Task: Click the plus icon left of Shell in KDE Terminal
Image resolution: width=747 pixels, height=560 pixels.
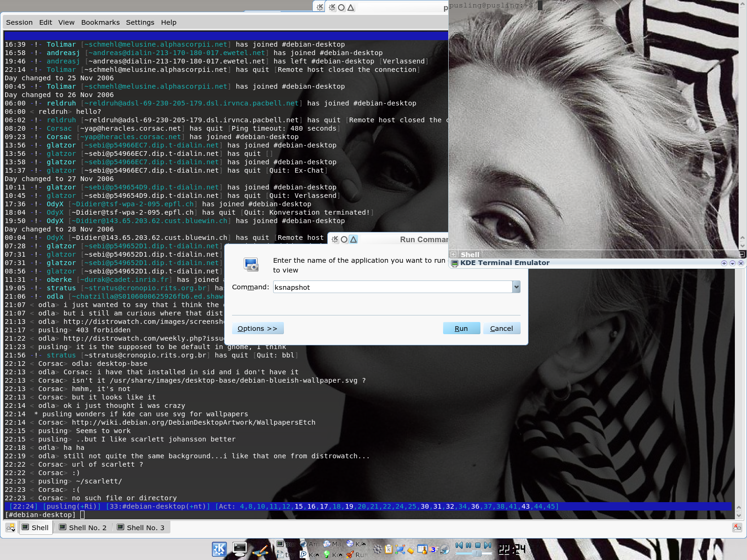Action: tap(453, 254)
